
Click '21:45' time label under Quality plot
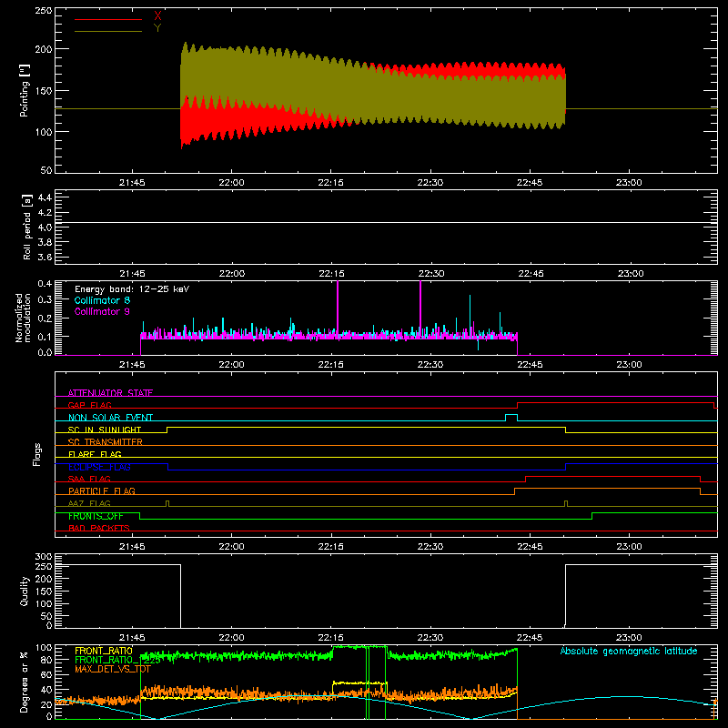point(132,638)
